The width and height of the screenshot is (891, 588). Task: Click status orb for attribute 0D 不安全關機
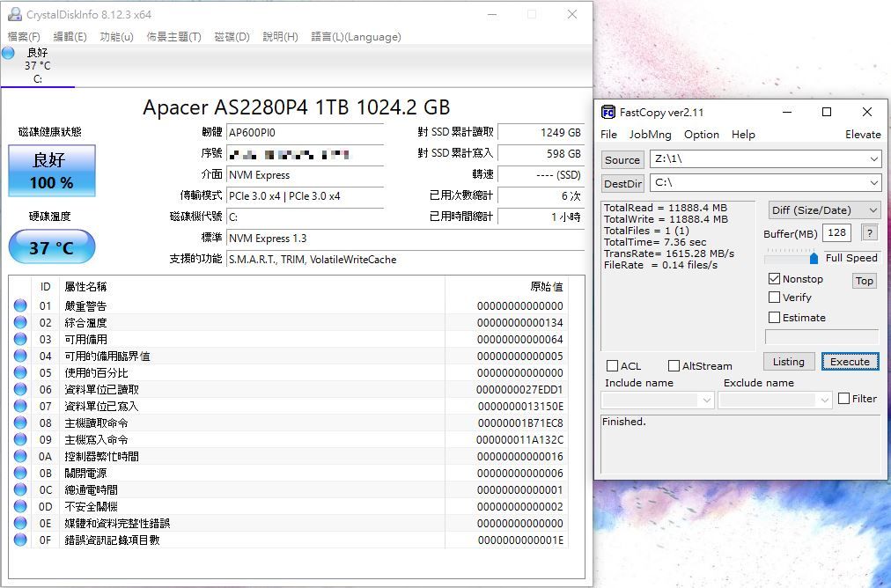[20, 506]
